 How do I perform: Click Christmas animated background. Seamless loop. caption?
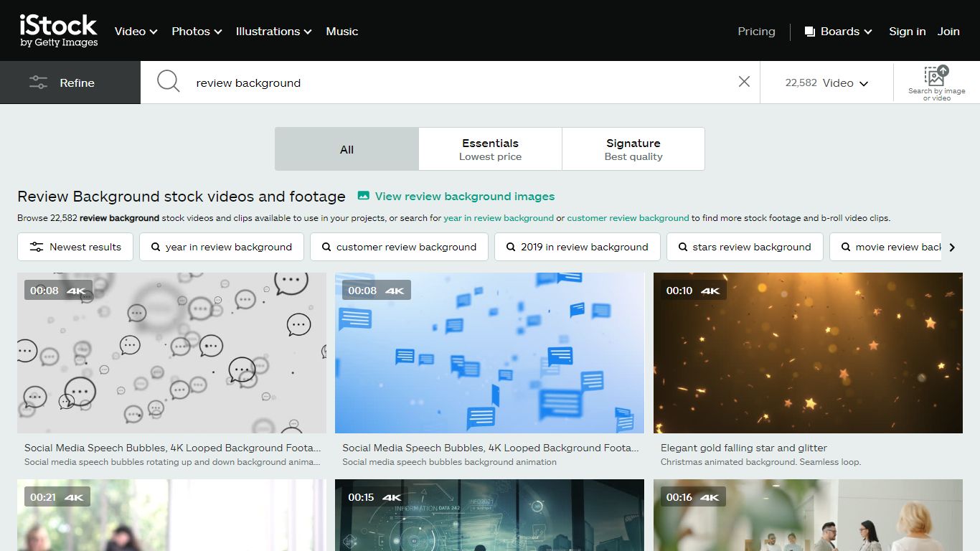coord(760,462)
